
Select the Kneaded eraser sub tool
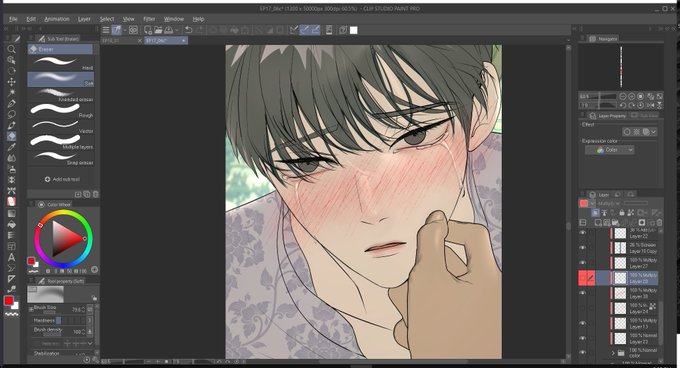tap(61, 94)
